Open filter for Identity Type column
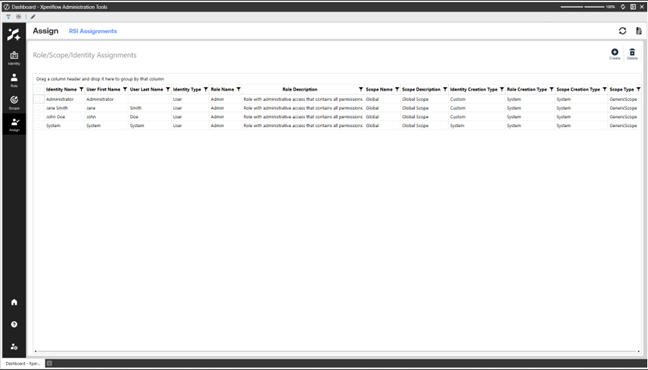 pyautogui.click(x=205, y=89)
